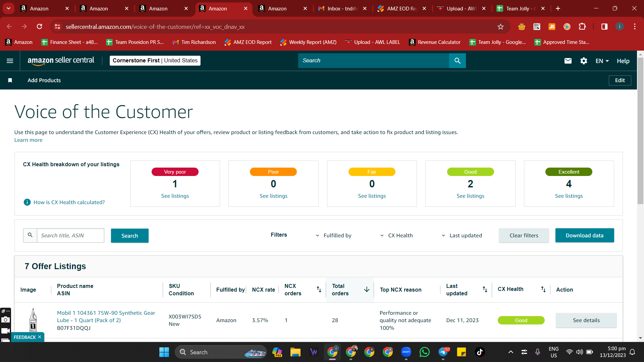
Task: Open Telegram from the taskbar
Action: [x=443, y=352]
